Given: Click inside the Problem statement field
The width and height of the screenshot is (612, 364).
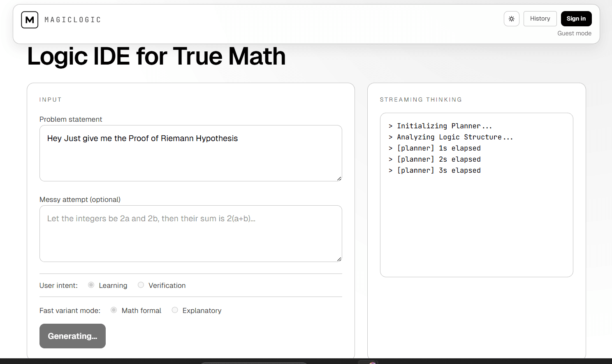Looking at the screenshot, I should click(x=190, y=153).
